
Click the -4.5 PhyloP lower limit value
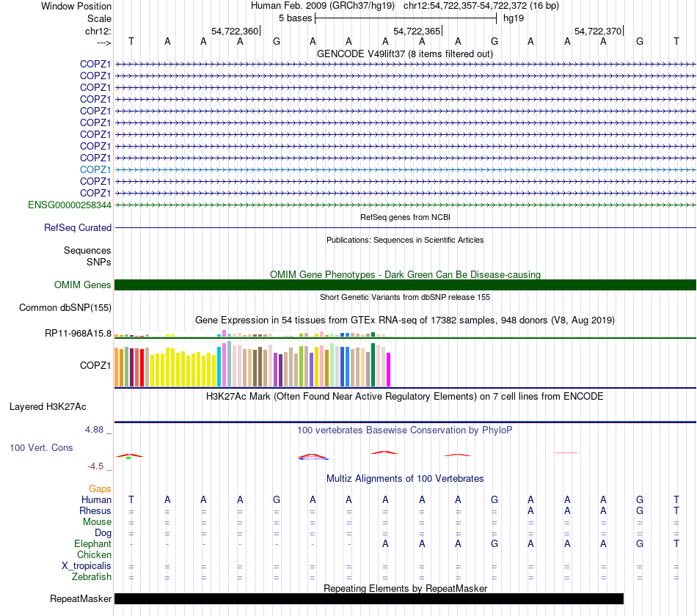click(x=95, y=466)
